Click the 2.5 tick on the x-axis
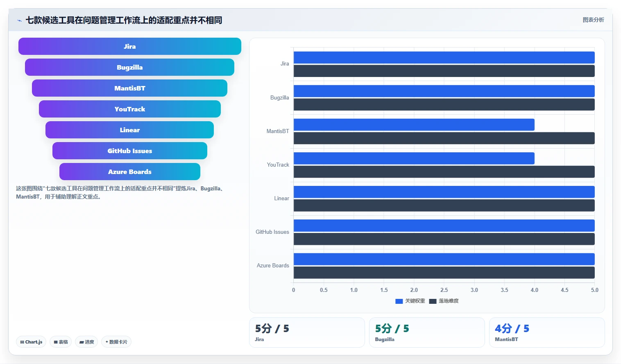This screenshot has height=364, width=621. pos(444,290)
